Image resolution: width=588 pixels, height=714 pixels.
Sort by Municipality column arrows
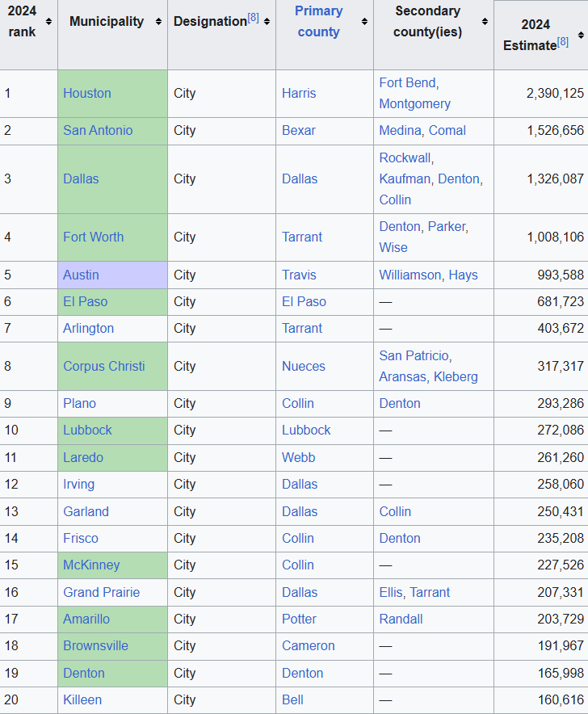coord(158,21)
